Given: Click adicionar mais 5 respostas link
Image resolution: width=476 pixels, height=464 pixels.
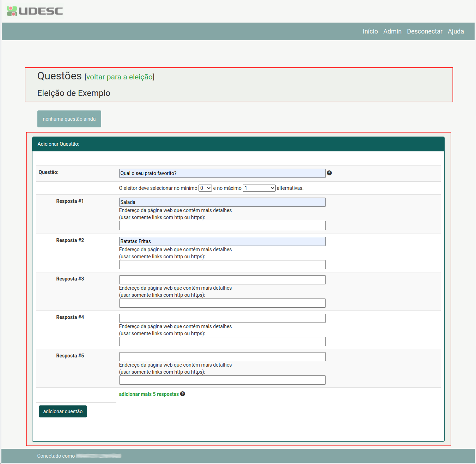Looking at the screenshot, I should [x=149, y=394].
